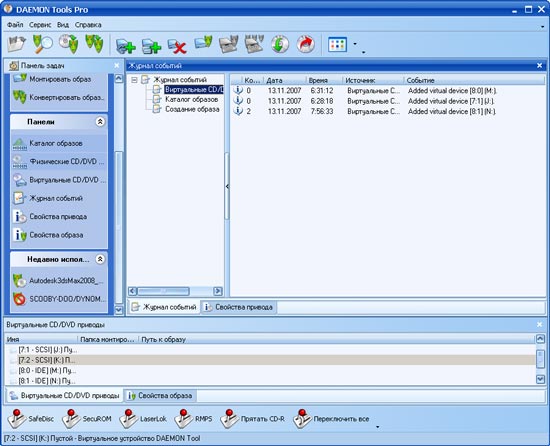550x446 pixels.
Task: Open the Сервис menu
Action: (40, 25)
